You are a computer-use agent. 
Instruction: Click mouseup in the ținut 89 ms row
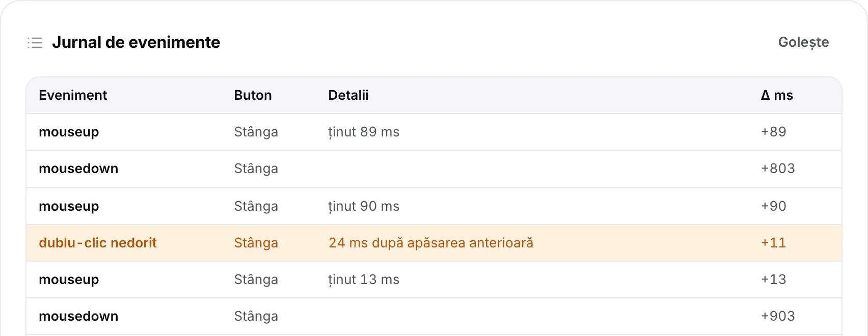(69, 132)
